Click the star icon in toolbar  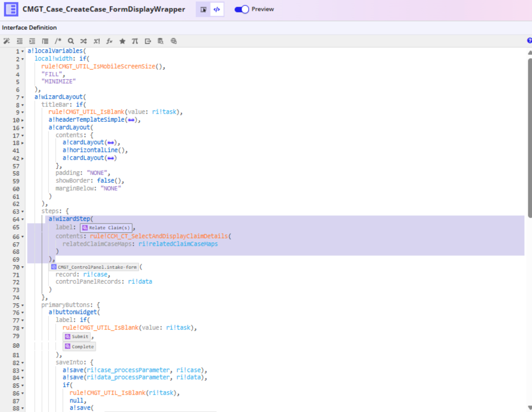coord(122,41)
